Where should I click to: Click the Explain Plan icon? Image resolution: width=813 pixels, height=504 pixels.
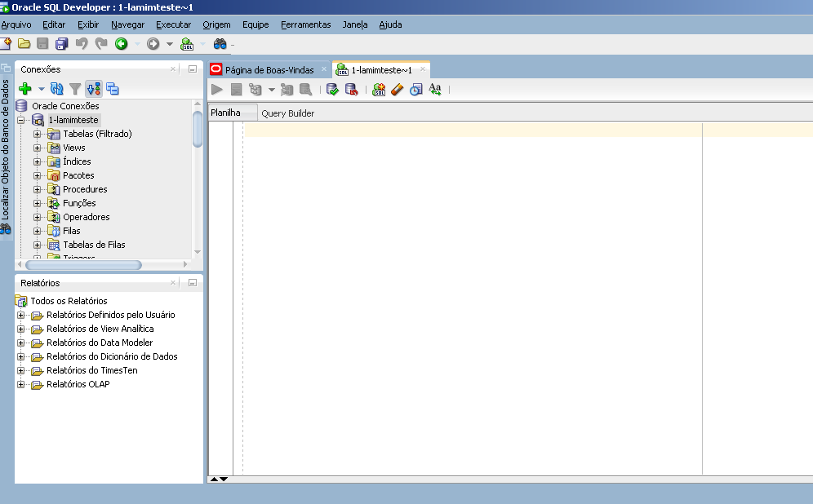tap(255, 90)
